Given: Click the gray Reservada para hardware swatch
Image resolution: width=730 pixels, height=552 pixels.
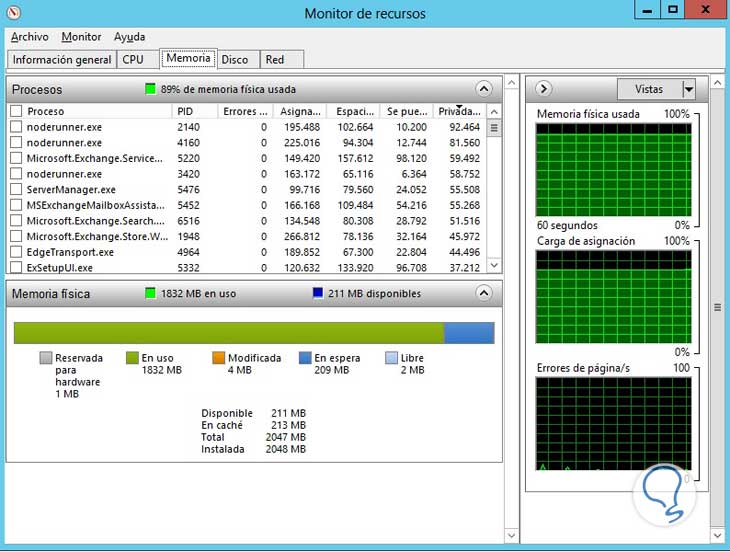Looking at the screenshot, I should click(x=46, y=357).
